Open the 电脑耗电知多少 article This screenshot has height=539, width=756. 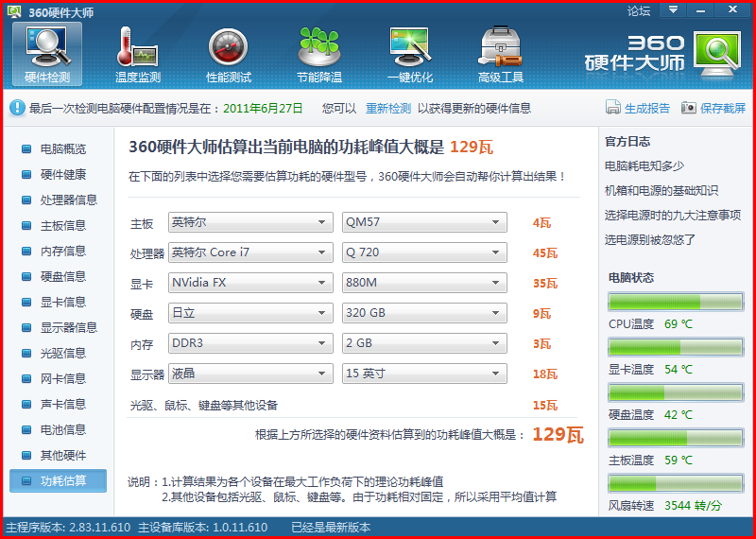tap(644, 166)
